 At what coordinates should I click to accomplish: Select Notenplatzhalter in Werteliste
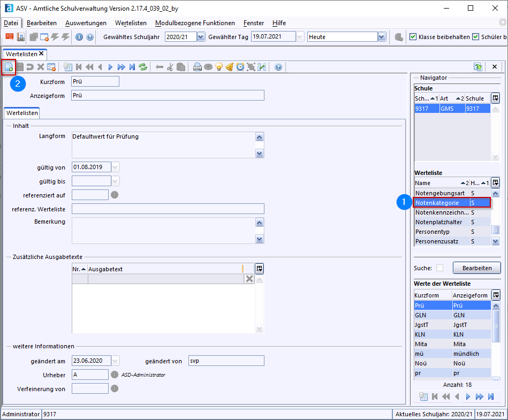452,222
